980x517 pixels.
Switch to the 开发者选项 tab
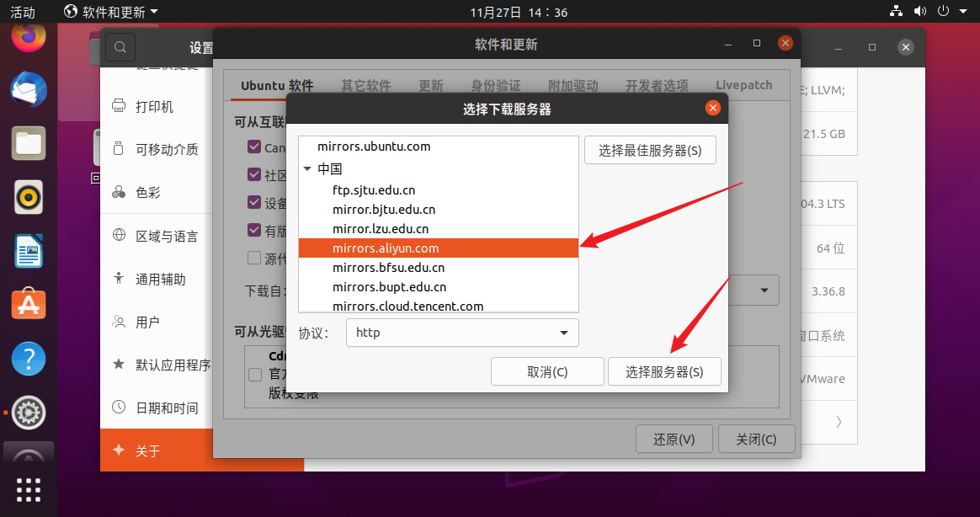tap(657, 86)
